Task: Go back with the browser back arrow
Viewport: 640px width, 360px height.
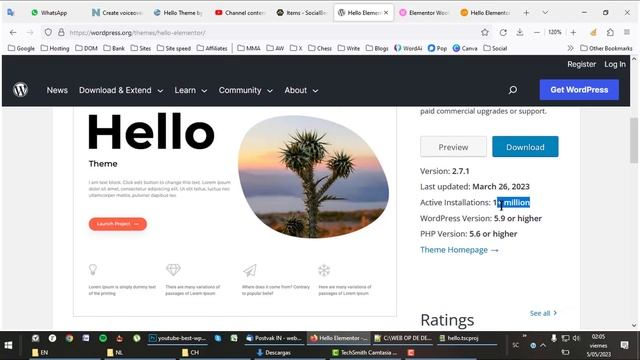Action: click(13, 32)
